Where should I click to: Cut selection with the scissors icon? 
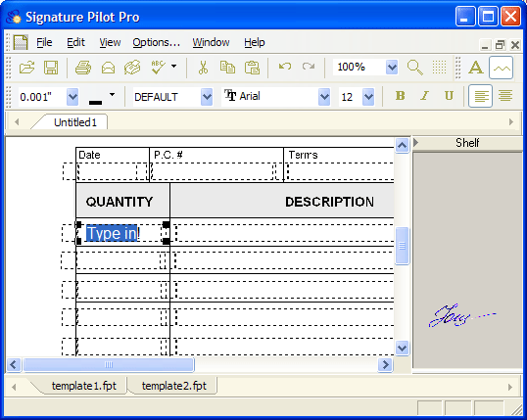[203, 68]
